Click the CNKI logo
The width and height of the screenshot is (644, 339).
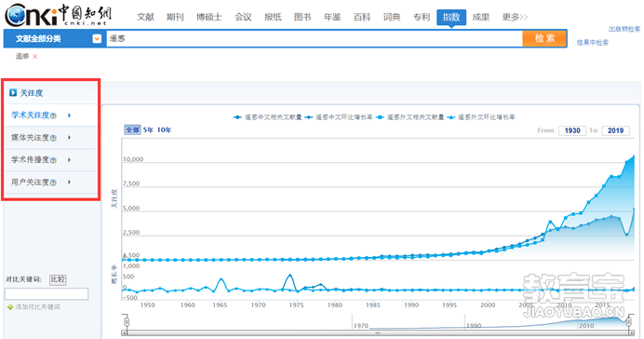pos(58,15)
